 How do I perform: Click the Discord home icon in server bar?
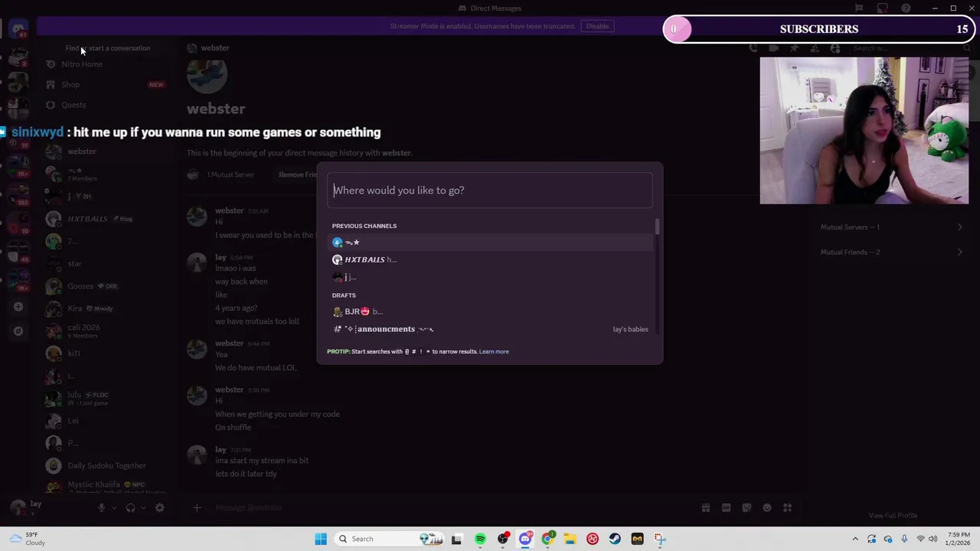(x=18, y=29)
